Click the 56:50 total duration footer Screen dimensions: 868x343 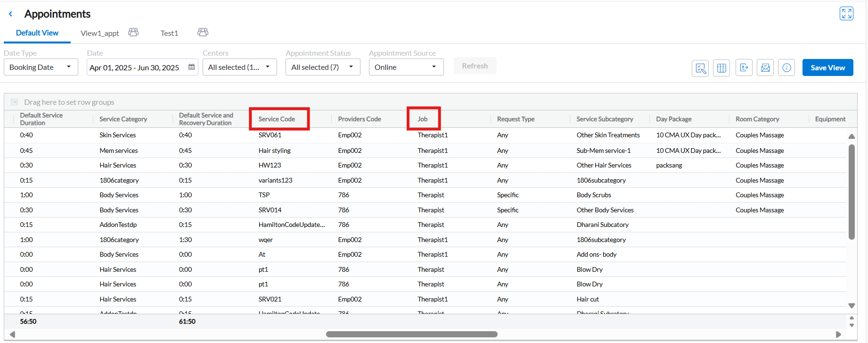coord(28,321)
